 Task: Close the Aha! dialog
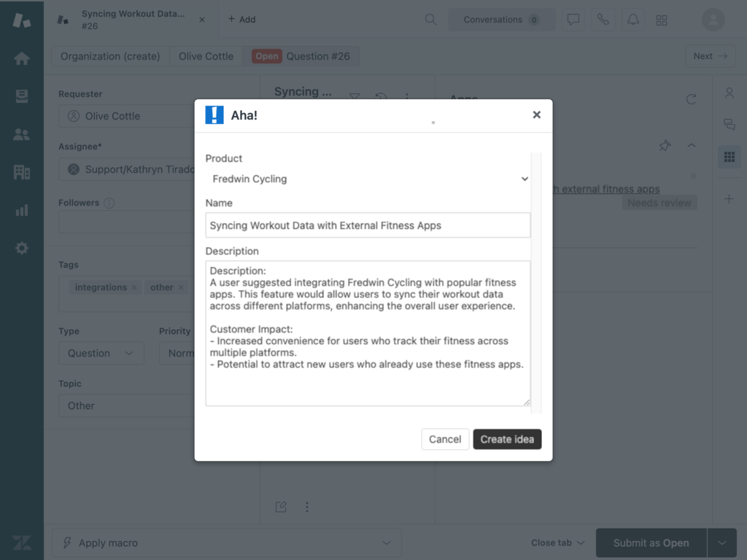tap(536, 114)
